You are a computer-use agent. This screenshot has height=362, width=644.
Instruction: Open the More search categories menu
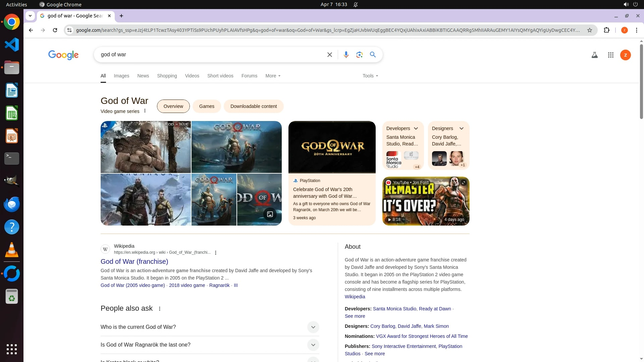(273, 76)
